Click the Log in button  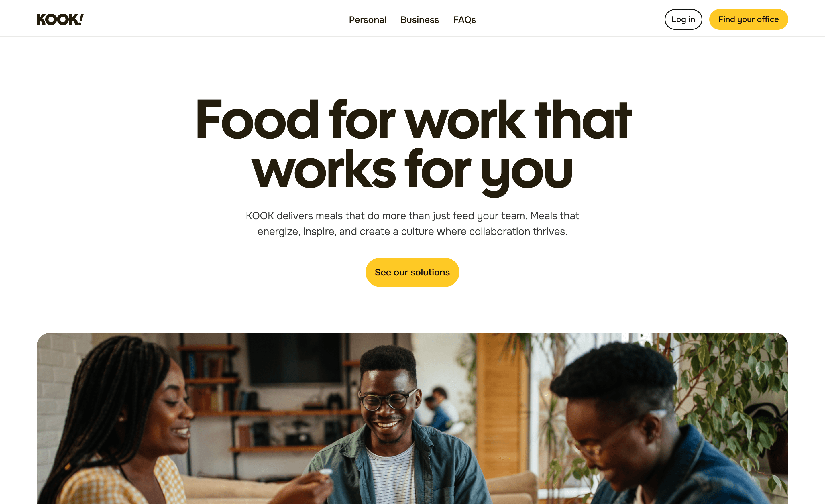pyautogui.click(x=683, y=19)
